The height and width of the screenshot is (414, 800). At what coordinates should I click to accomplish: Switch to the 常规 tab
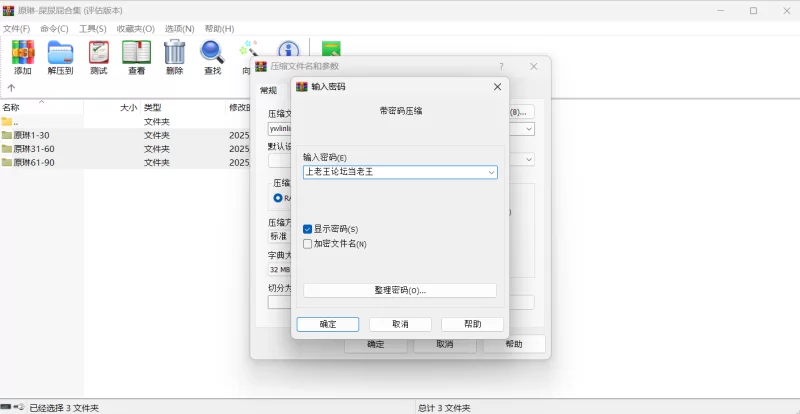tap(268, 90)
